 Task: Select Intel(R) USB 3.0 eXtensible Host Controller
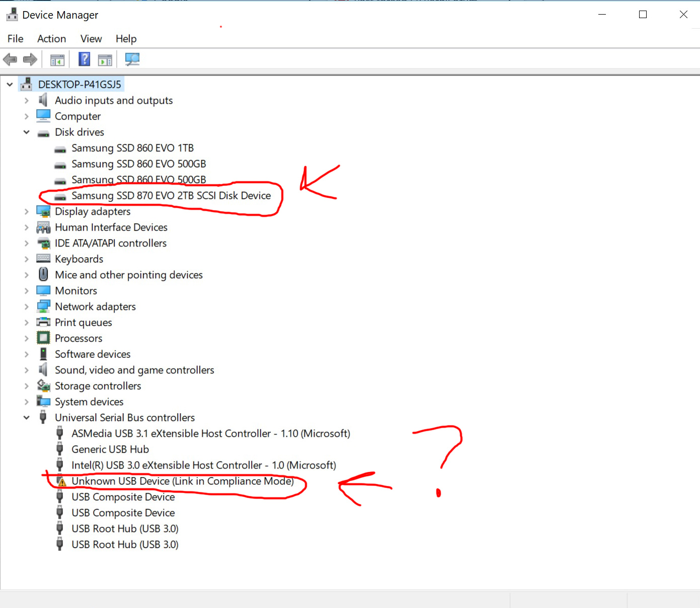(x=204, y=465)
